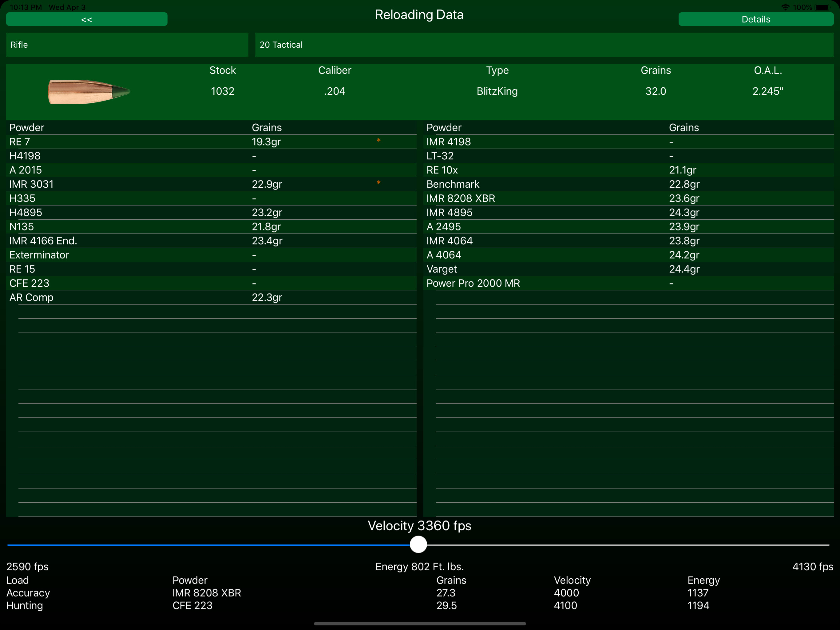
Task: Click the 21.8gr charge for N135
Action: pos(266,226)
